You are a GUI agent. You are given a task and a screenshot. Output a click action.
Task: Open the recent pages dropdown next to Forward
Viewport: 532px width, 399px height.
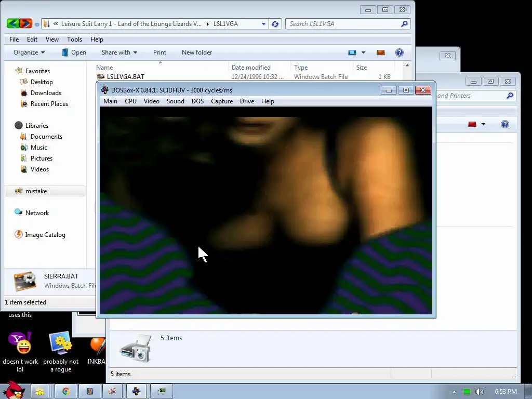point(37,24)
